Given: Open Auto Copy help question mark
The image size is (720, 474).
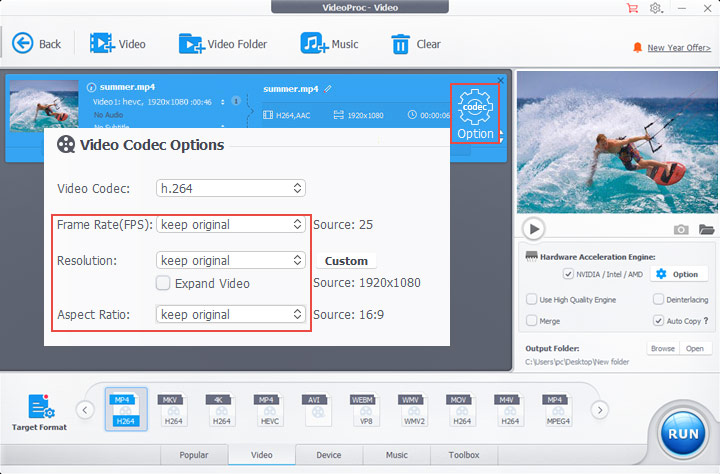Looking at the screenshot, I should click(x=706, y=321).
